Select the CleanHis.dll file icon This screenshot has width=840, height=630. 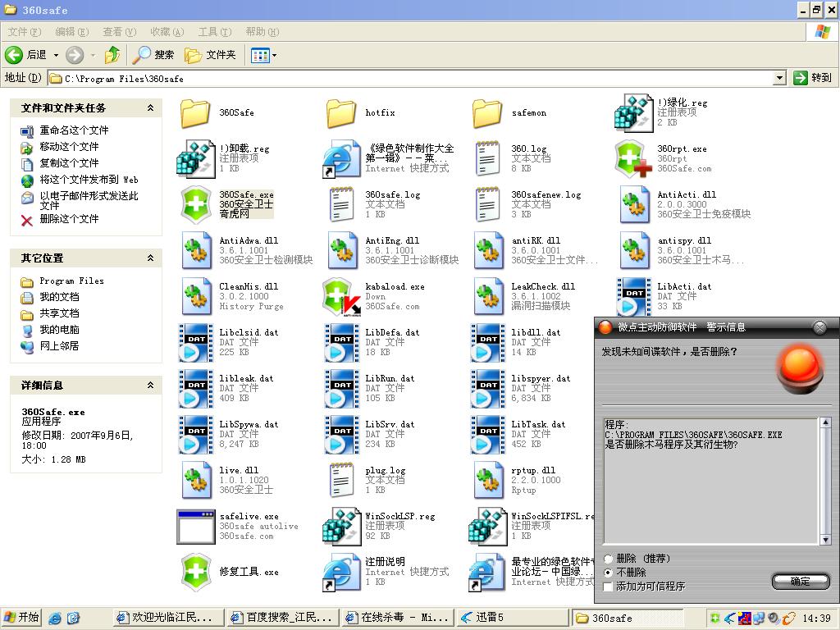195,297
